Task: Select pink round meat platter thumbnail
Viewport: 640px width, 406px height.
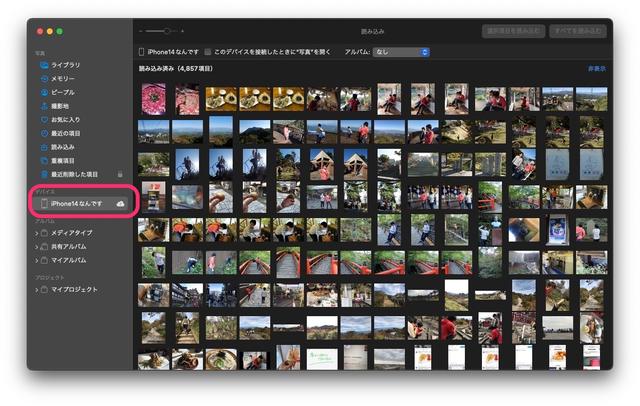Action: pyautogui.click(x=153, y=99)
